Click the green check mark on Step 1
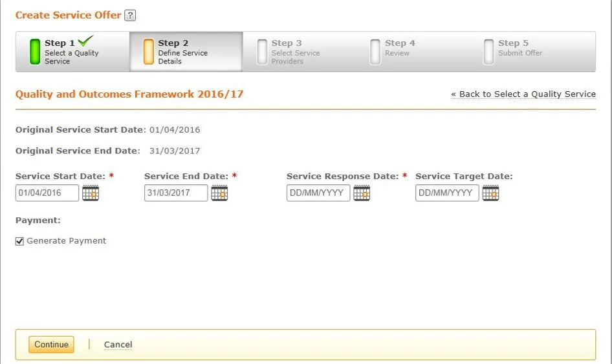 pos(86,41)
